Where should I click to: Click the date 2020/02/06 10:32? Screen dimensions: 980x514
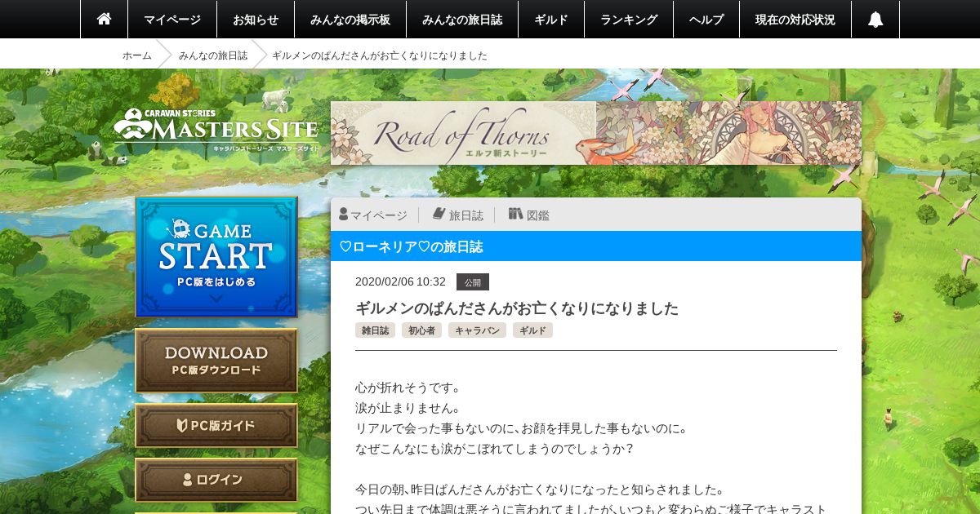pos(400,281)
